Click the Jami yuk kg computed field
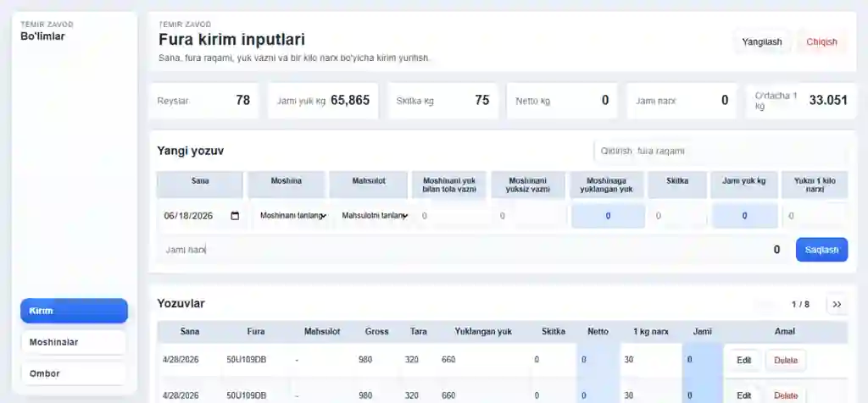The image size is (868, 403). pos(744,216)
